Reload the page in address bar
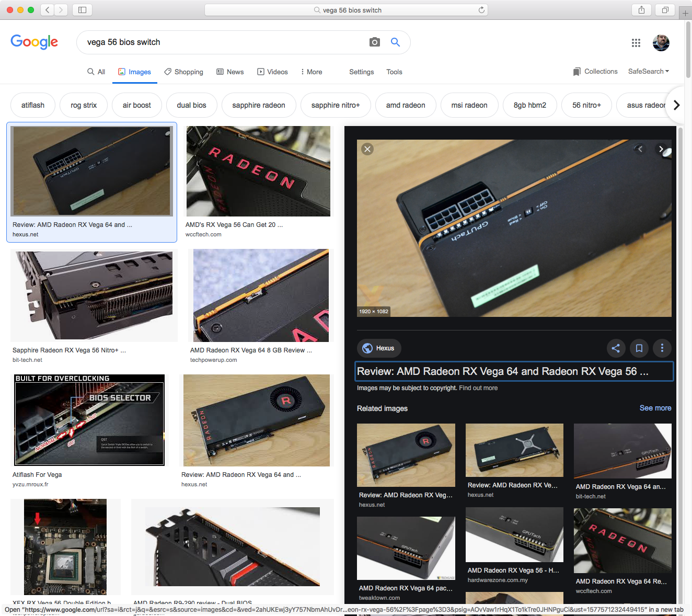This screenshot has width=692, height=616. click(x=481, y=10)
